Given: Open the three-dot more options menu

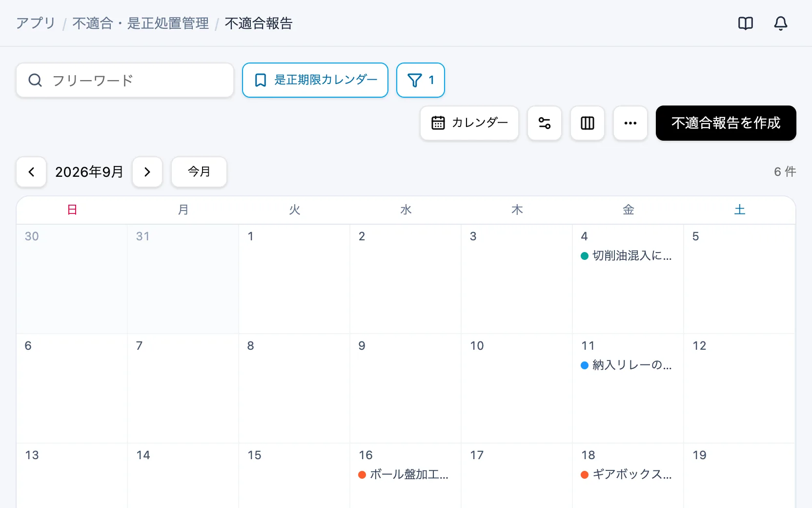Looking at the screenshot, I should [x=630, y=123].
